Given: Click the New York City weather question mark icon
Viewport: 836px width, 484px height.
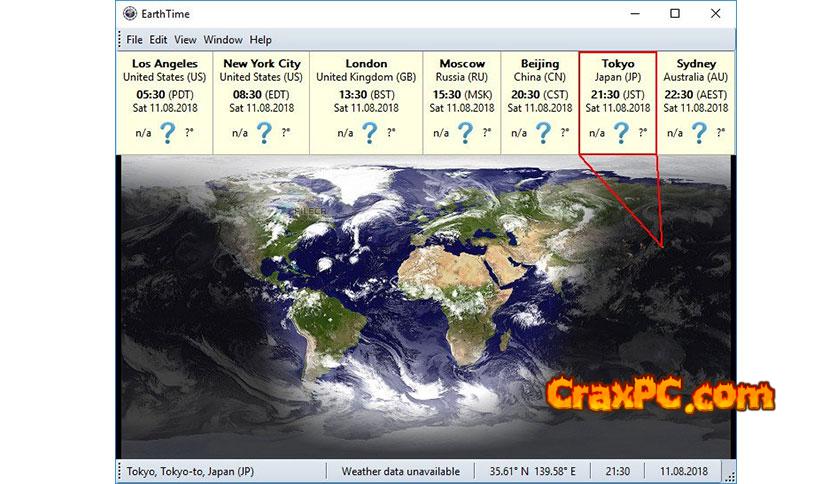Looking at the screenshot, I should tap(263, 133).
